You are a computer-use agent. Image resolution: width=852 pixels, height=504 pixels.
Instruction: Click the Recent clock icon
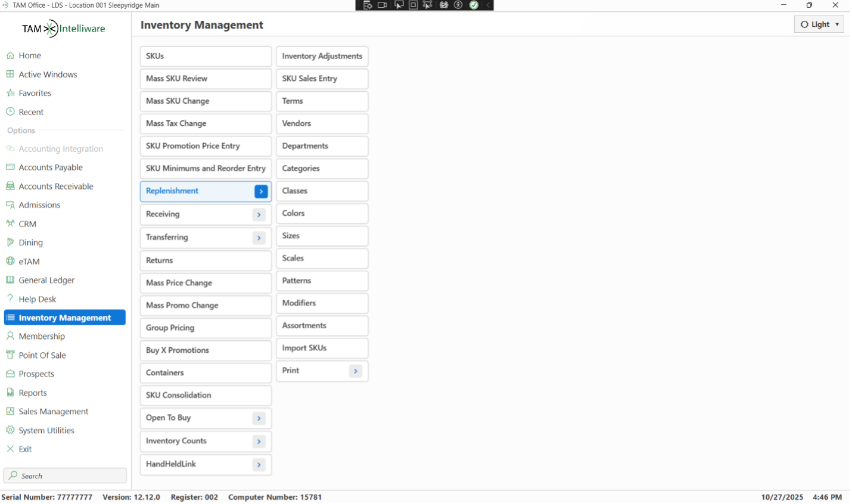[10, 112]
